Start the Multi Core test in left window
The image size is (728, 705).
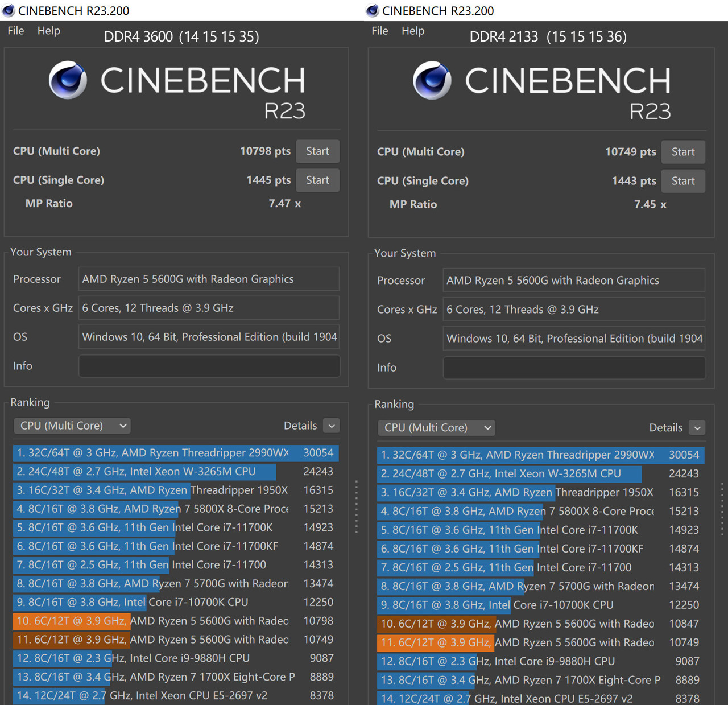317,151
